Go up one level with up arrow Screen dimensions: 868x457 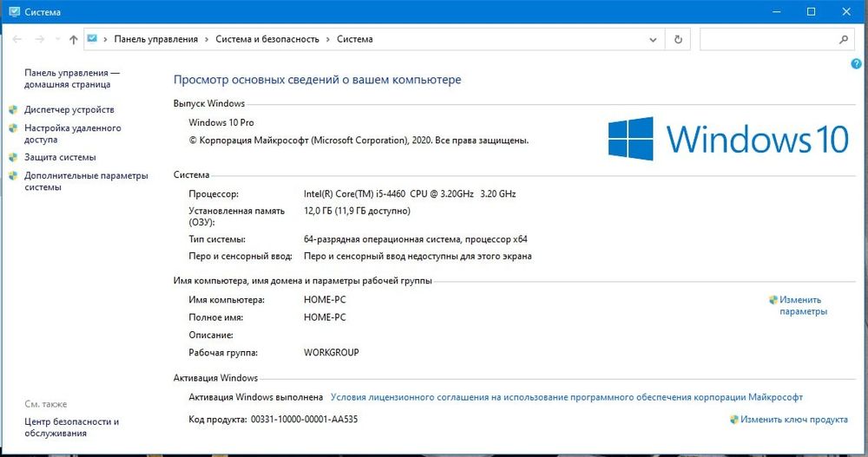click(73, 39)
